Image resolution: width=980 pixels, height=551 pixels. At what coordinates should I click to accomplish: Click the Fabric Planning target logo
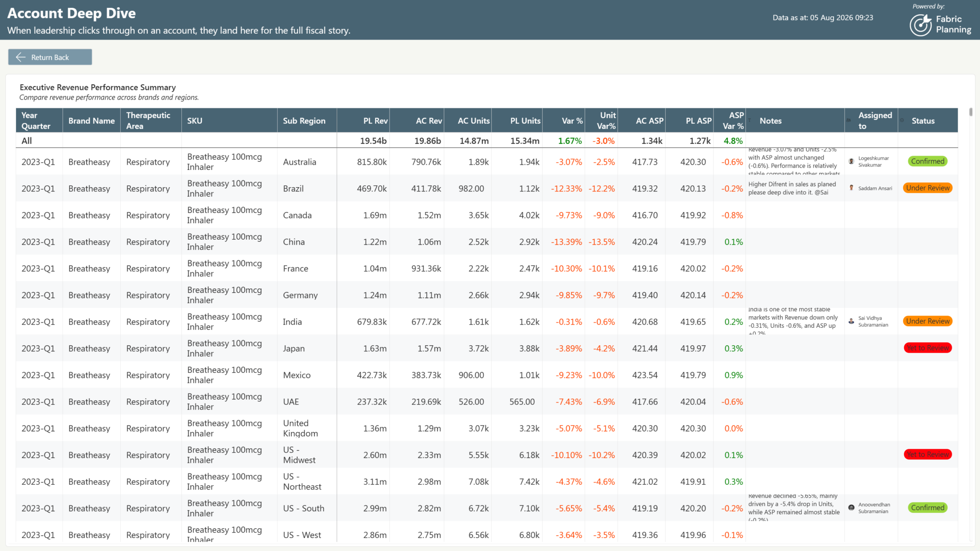[920, 25]
